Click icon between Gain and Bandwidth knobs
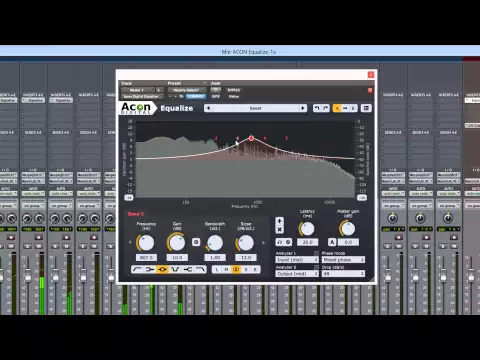The width and height of the screenshot is (480, 360). (x=196, y=242)
